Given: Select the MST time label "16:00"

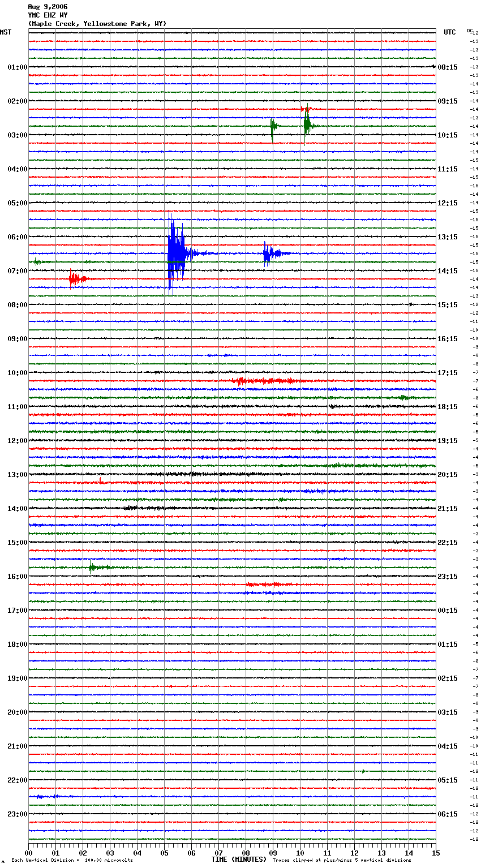Looking at the screenshot, I should point(18,577).
